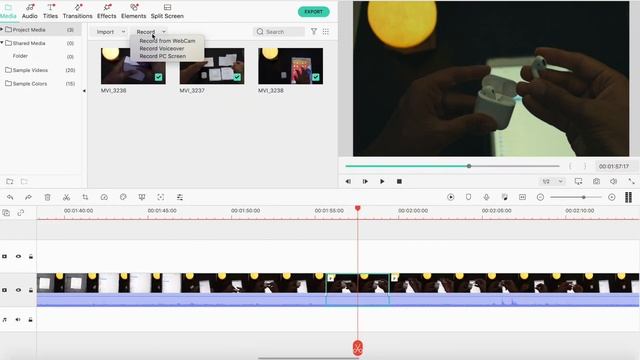The image size is (640, 360).
Task: Click the preview playback progress slider
Action: coord(452,166)
